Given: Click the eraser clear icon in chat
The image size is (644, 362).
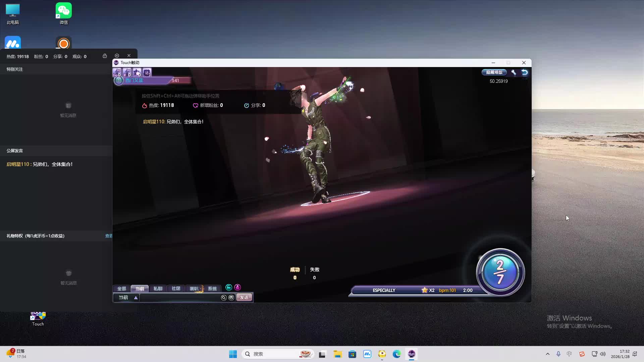Looking at the screenshot, I should click(x=224, y=298).
